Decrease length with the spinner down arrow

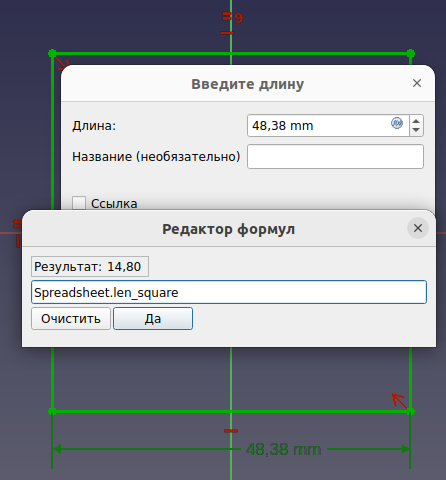[416, 130]
